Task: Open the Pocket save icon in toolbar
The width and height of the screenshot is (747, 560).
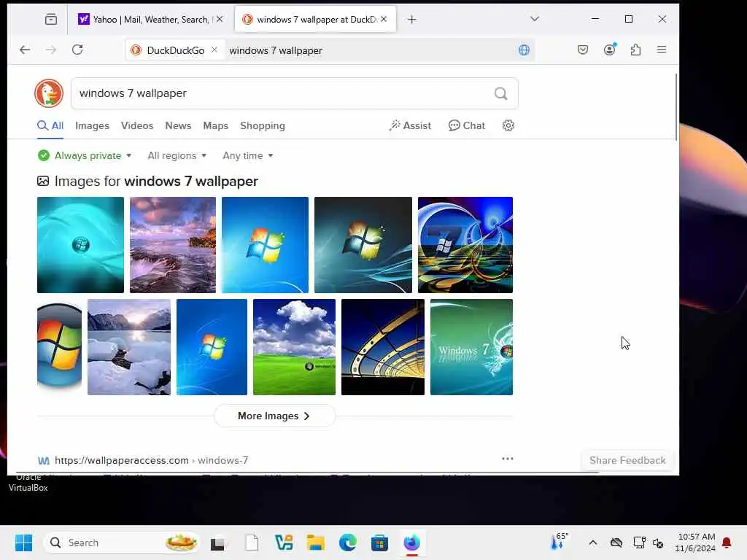Action: point(583,50)
